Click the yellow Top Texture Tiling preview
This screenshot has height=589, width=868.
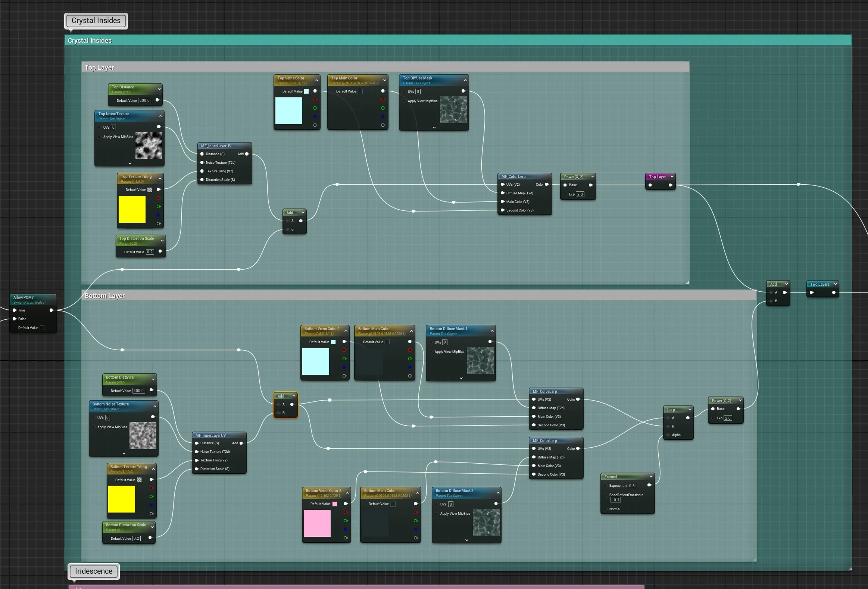(x=132, y=209)
